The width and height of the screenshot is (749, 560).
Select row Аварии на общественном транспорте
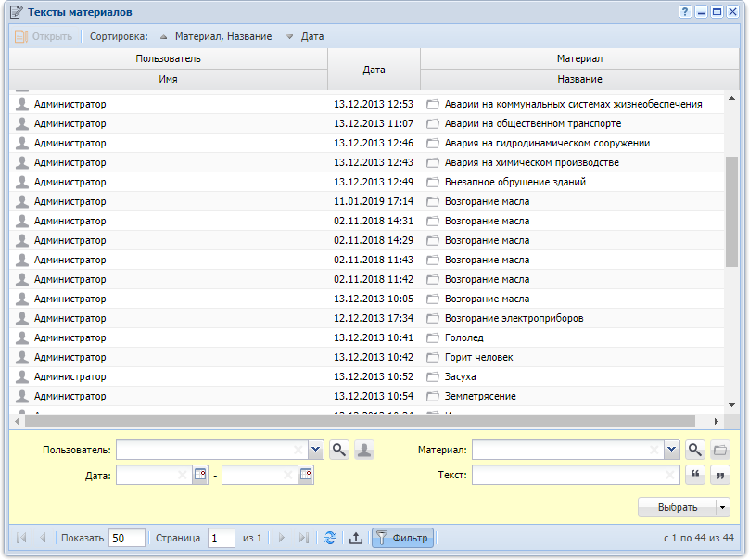point(367,123)
